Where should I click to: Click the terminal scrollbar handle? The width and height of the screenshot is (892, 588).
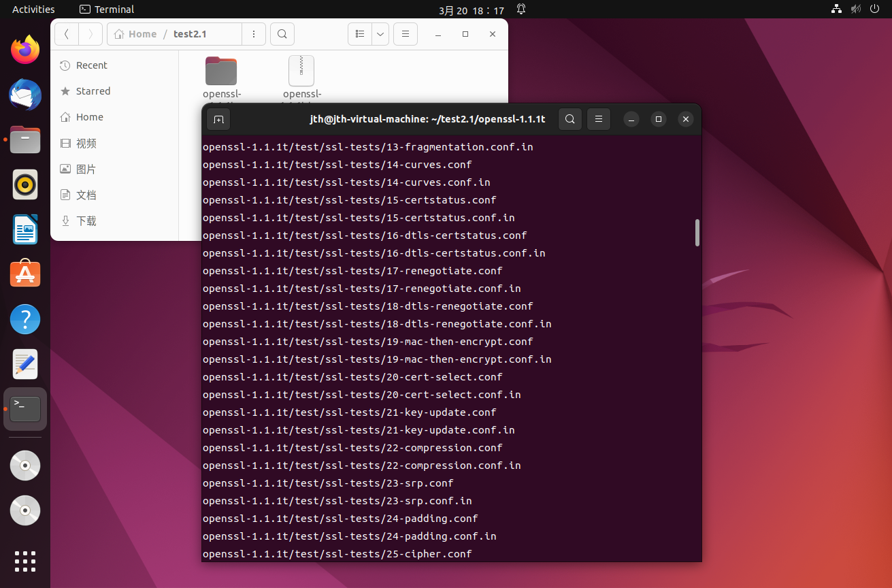[x=697, y=233]
